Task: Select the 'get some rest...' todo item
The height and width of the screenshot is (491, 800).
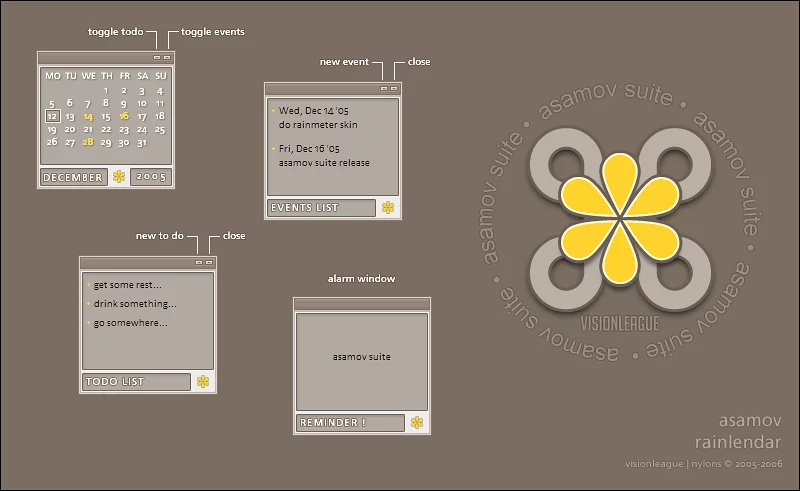Action: 127,285
